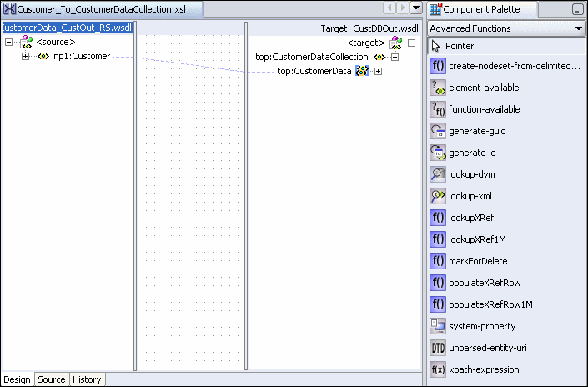
Task: Click the xpath-expression f(x) icon
Action: click(x=438, y=370)
